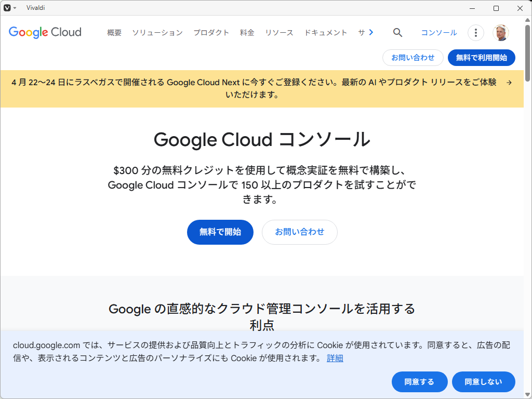This screenshot has width=532, height=399.
Task: Open the Vivaldi browser dropdown arrow
Action: coord(14,8)
